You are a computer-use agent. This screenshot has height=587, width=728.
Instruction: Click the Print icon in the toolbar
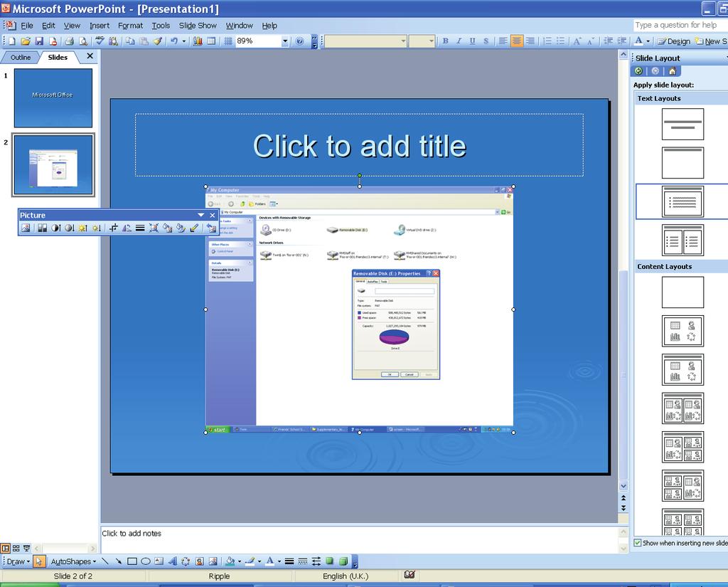click(69, 41)
